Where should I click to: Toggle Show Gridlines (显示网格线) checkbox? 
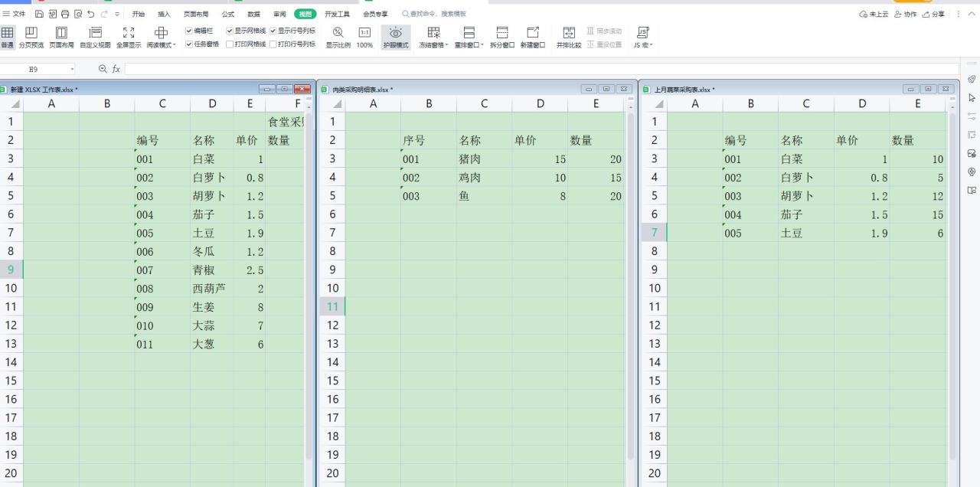[x=230, y=31]
